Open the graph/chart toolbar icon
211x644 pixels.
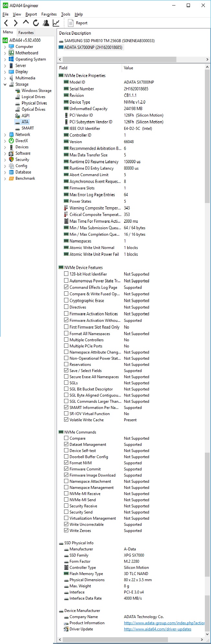click(56, 23)
